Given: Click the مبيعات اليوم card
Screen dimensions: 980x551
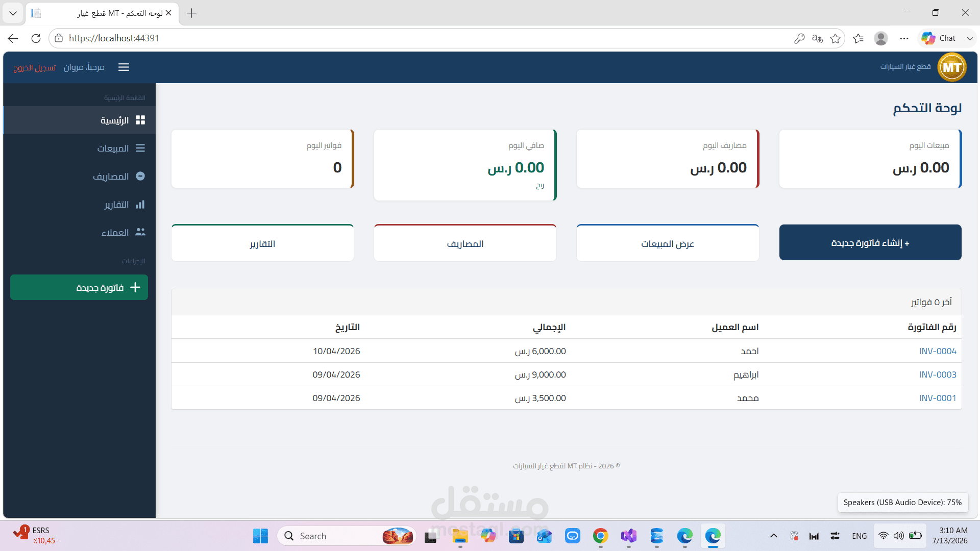Looking at the screenshot, I should pyautogui.click(x=870, y=159).
